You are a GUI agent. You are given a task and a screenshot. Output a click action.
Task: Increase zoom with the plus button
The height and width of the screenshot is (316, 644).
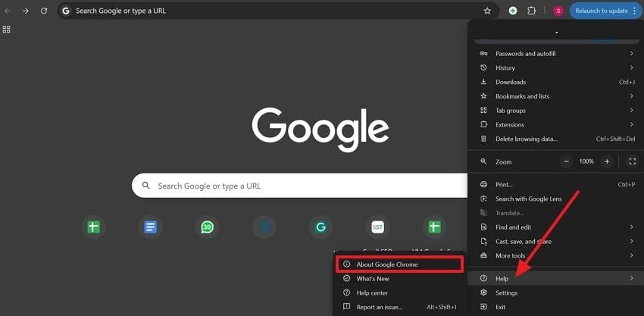(607, 161)
